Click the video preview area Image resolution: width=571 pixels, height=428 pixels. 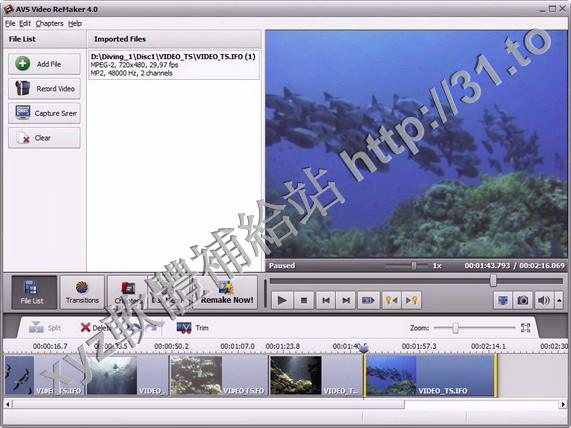[416, 144]
